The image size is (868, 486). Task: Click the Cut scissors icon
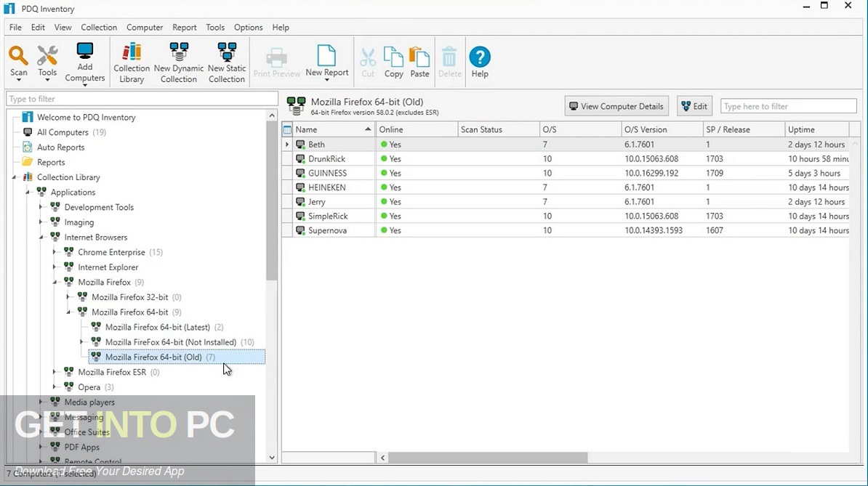[x=368, y=57]
